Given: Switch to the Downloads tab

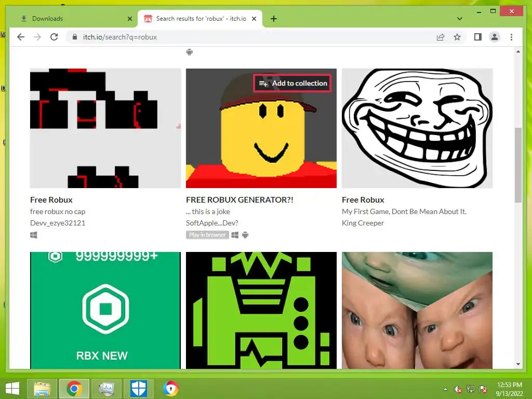Looking at the screenshot, I should pyautogui.click(x=75, y=19).
